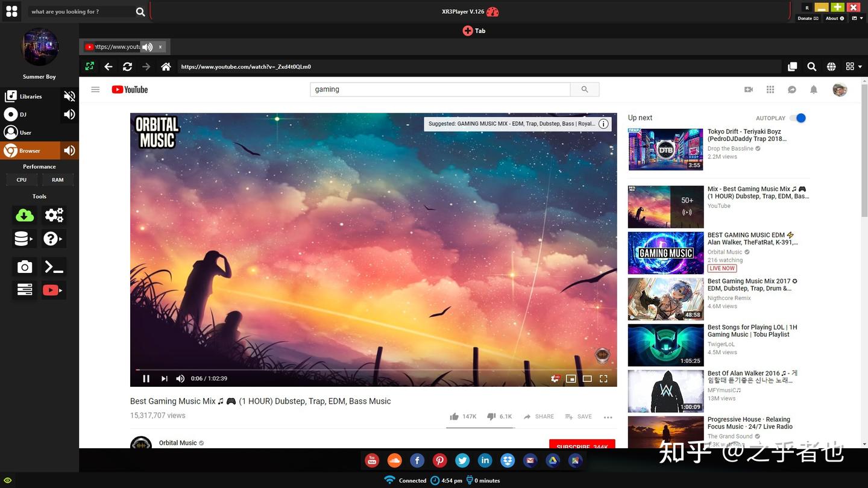Click the green cloud download tool
This screenshot has width=868, height=488.
[25, 215]
